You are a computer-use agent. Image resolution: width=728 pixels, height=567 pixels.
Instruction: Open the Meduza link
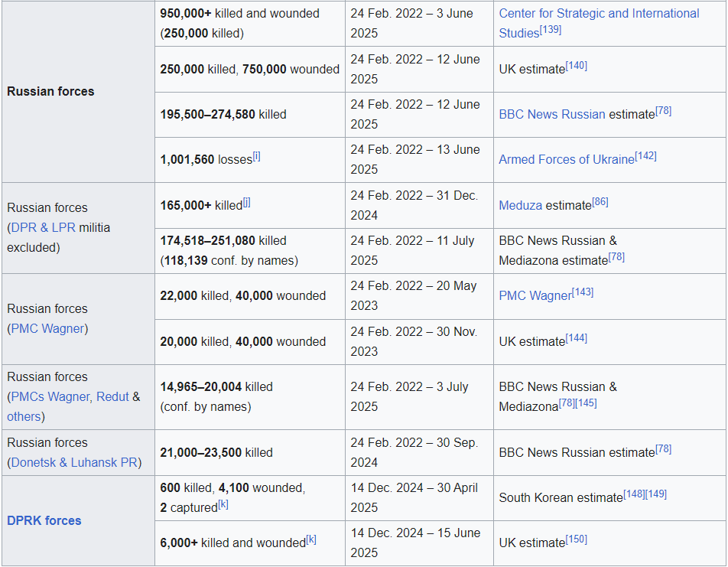(521, 205)
